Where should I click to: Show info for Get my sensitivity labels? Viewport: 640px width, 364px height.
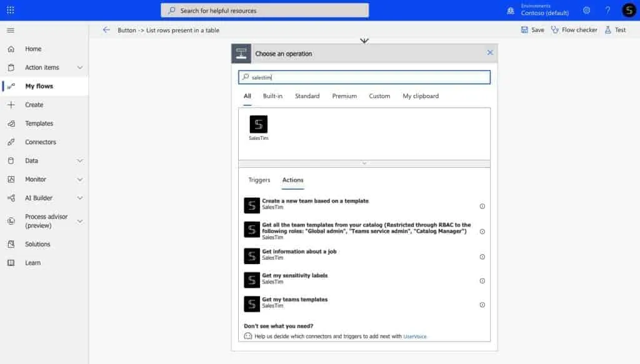tap(482, 281)
